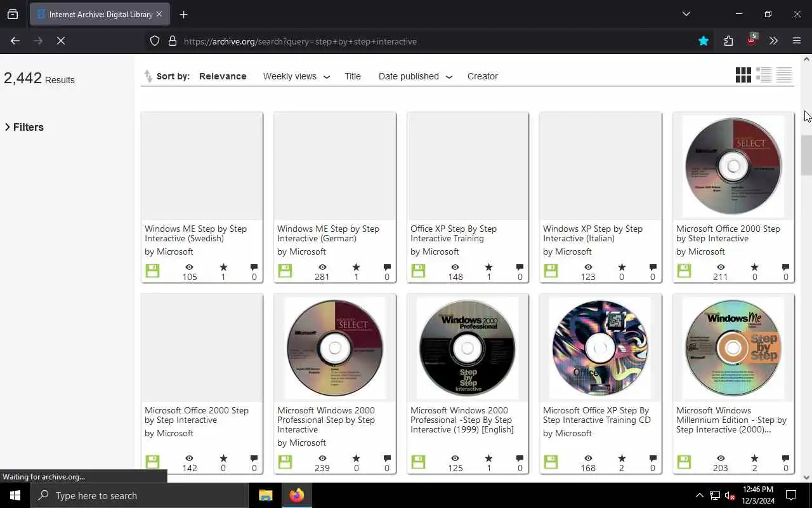Click reviews icon on Office 2000 disc card
Screen dimensions: 812x508
[x=785, y=267]
